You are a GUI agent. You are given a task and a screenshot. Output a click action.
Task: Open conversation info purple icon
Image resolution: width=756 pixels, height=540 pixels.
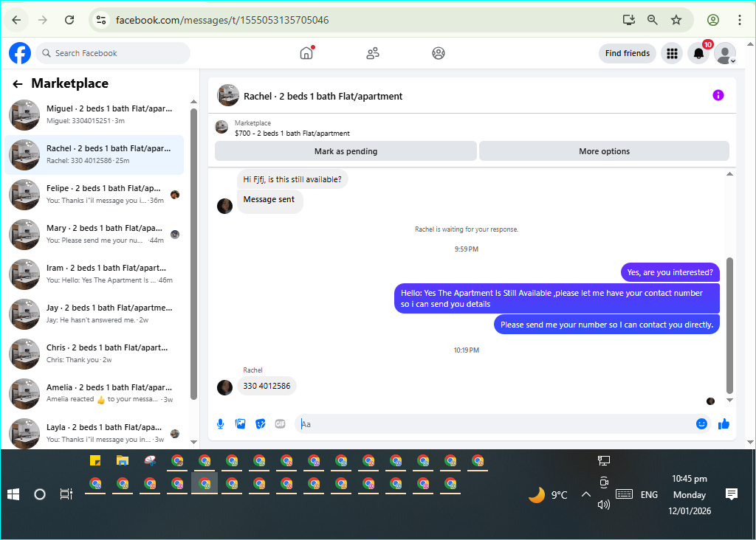pyautogui.click(x=718, y=95)
